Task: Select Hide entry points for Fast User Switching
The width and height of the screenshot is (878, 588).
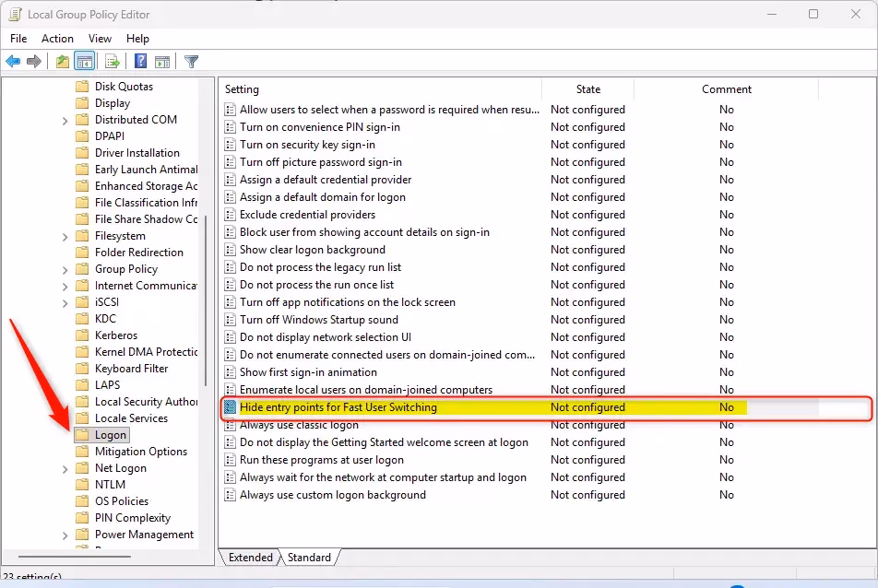Action: click(x=338, y=407)
